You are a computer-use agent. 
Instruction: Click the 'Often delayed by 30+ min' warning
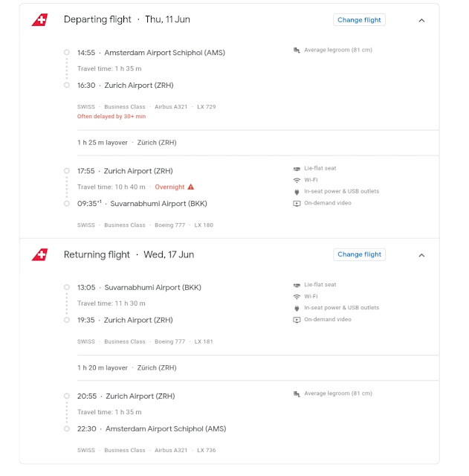(x=111, y=117)
